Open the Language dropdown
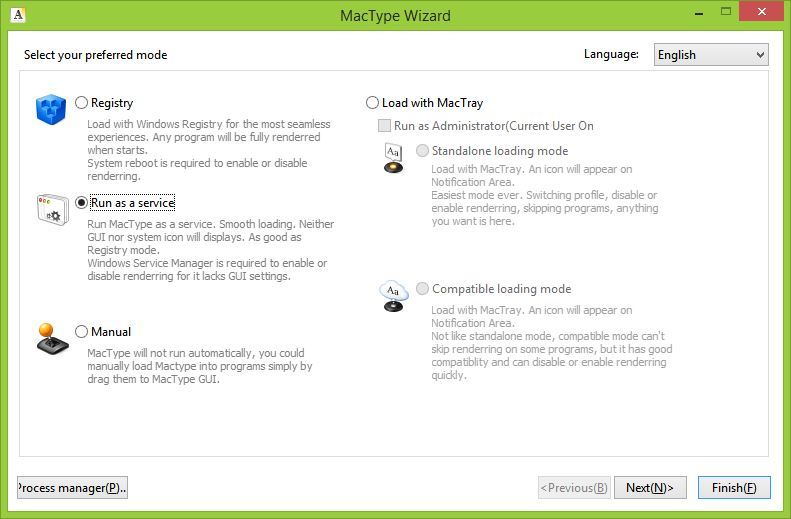791x519 pixels. click(x=711, y=54)
